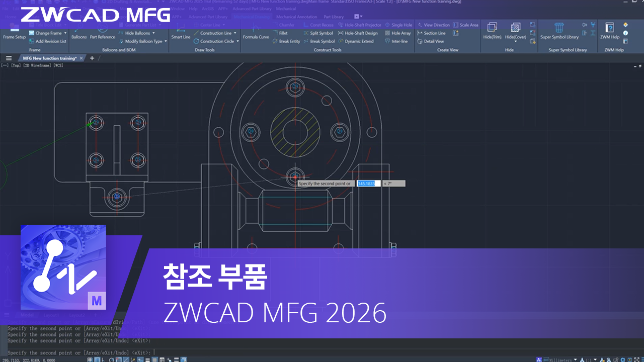Open the Mechanical Drawing ribbon tab

pos(252,17)
